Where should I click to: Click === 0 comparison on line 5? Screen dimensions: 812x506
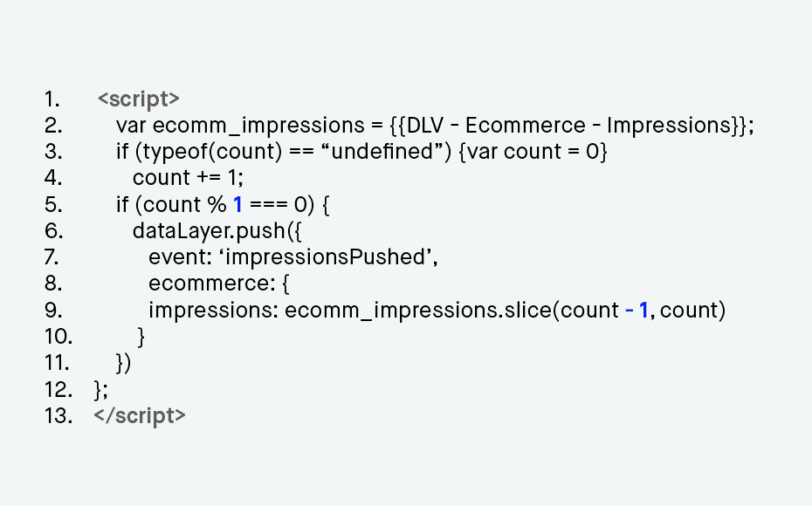click(279, 204)
